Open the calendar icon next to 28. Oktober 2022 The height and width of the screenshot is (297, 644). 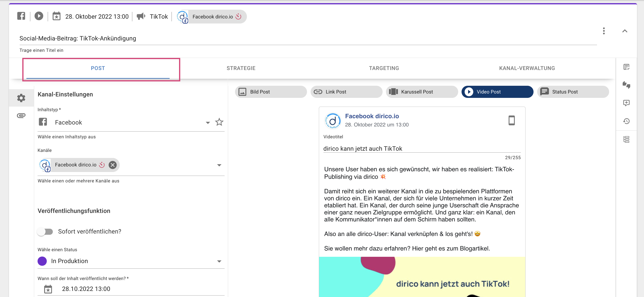point(56,16)
